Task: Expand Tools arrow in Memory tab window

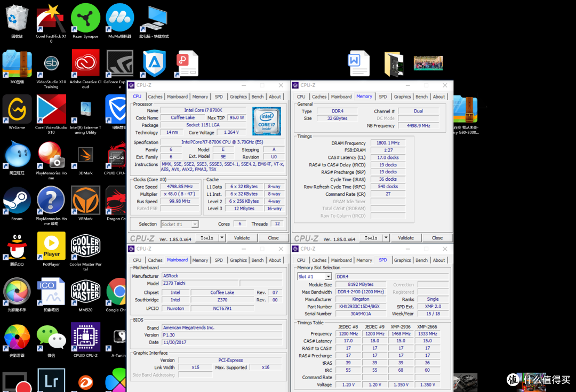Action: (x=386, y=238)
